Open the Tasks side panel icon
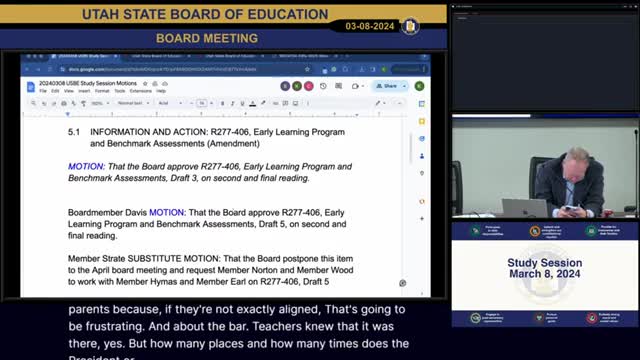Image resolution: width=640 pixels, height=360 pixels. pyautogui.click(x=422, y=139)
